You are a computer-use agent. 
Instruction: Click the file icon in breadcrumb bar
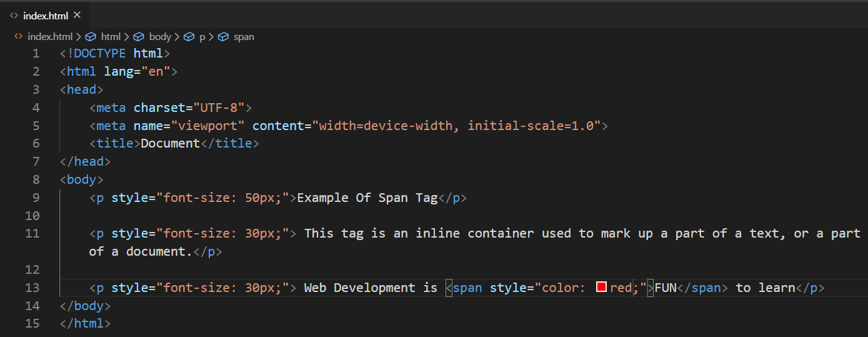tap(18, 37)
